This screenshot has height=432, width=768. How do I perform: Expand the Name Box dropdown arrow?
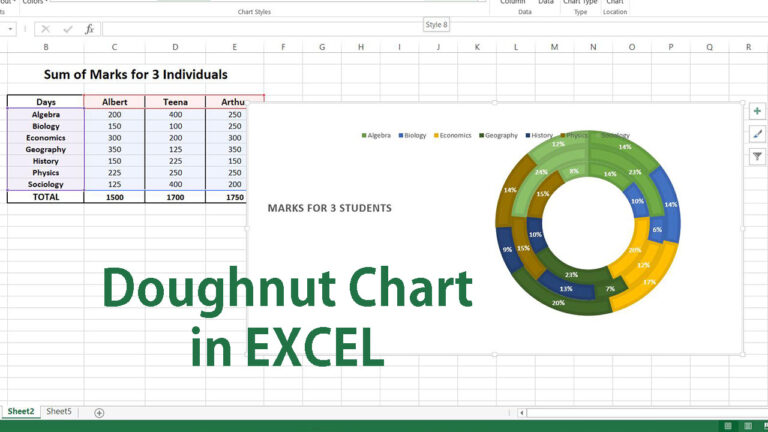(10, 29)
